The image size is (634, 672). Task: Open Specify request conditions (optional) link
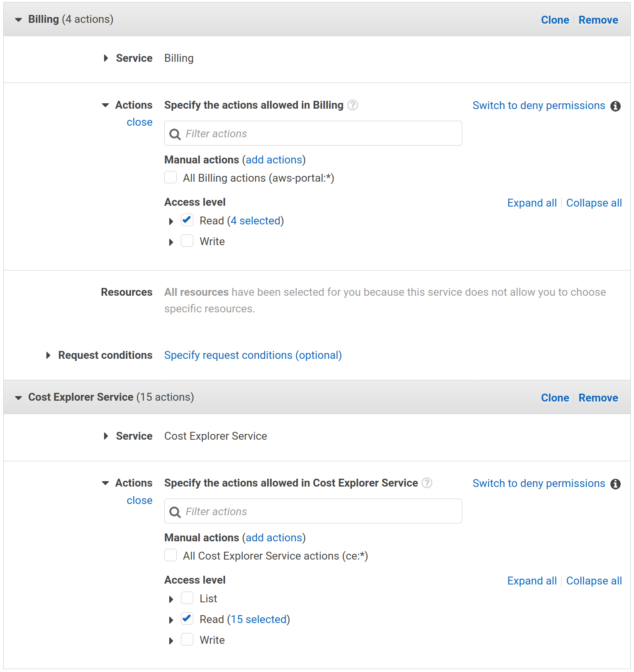[253, 355]
